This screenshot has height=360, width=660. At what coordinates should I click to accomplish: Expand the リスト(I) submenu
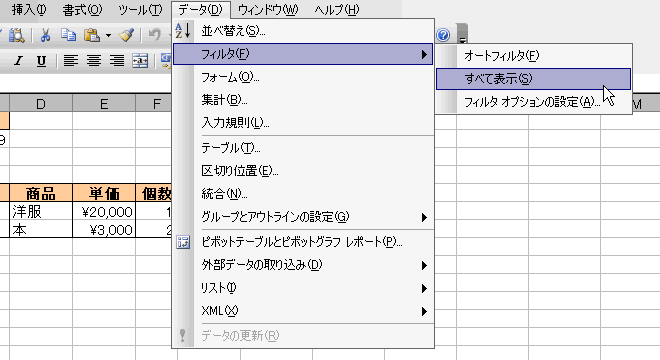[x=303, y=288]
